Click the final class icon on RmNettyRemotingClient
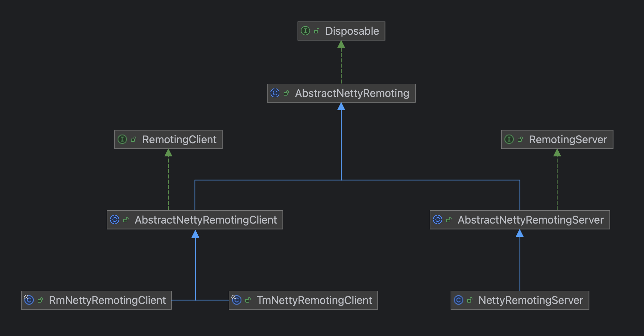The width and height of the screenshot is (644, 336). coord(29,300)
